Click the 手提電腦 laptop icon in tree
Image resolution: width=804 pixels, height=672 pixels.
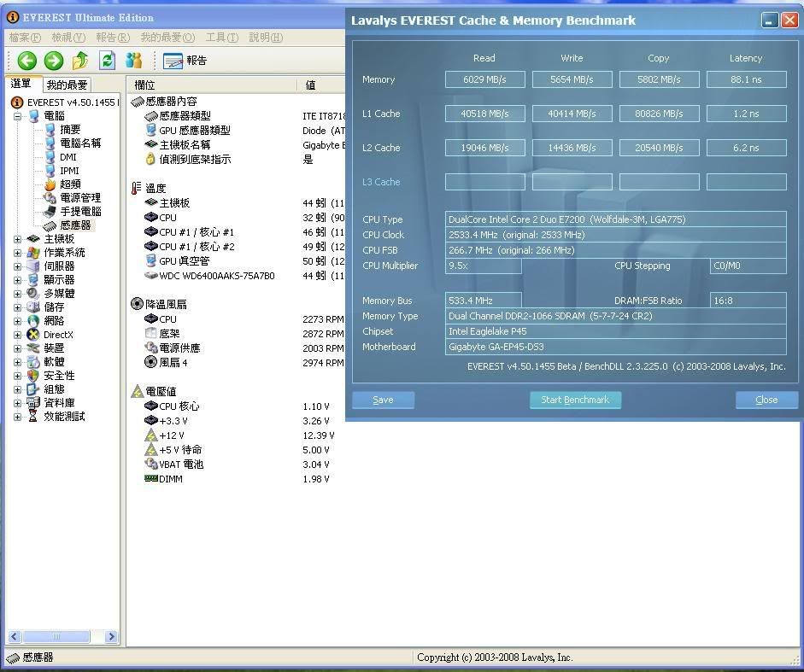point(50,211)
